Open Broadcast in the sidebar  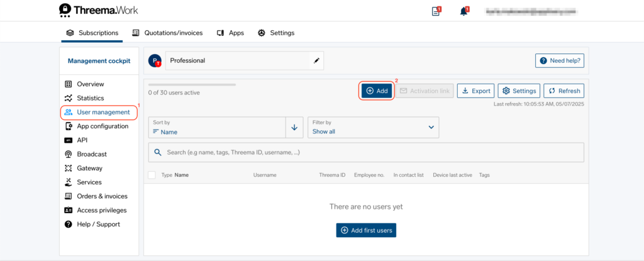tap(86, 154)
